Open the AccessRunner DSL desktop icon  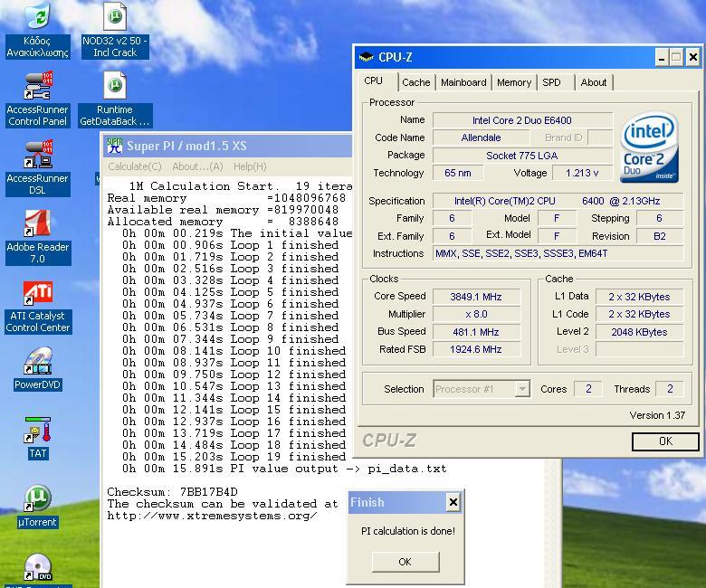coord(38,168)
